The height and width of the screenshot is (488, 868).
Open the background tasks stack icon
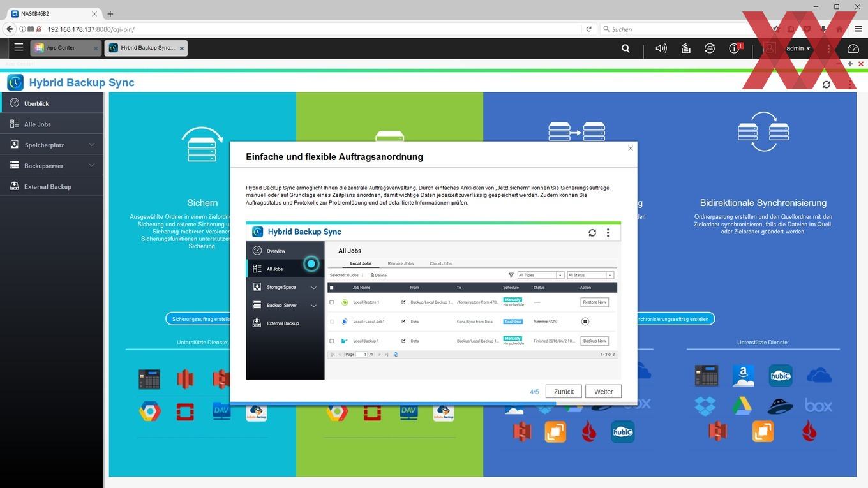tap(685, 48)
